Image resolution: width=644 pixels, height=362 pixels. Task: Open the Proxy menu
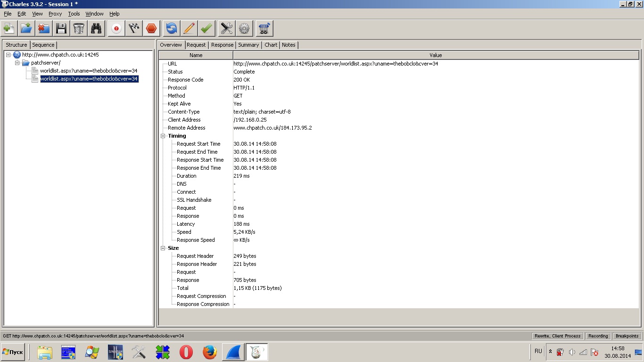pyautogui.click(x=55, y=14)
